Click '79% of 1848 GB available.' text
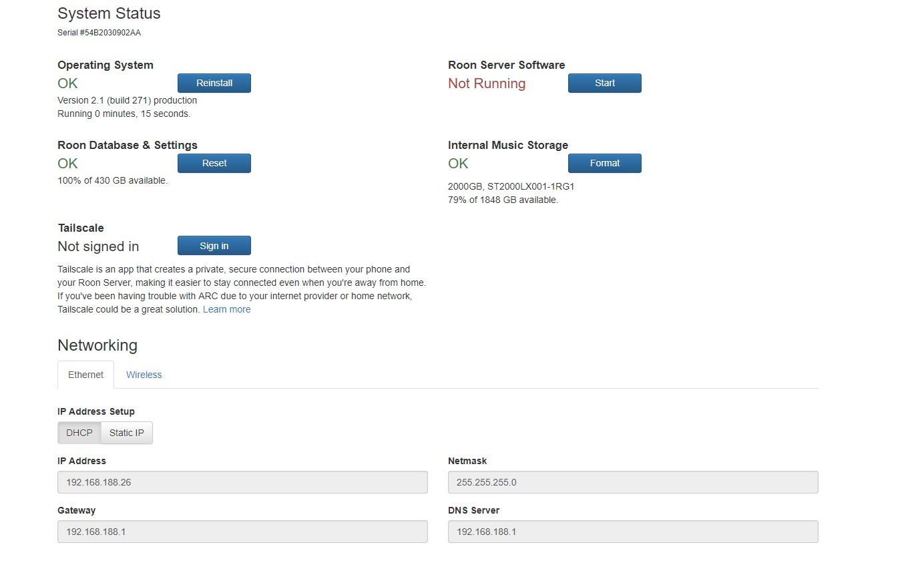Image resolution: width=924 pixels, height=563 pixels. click(503, 200)
